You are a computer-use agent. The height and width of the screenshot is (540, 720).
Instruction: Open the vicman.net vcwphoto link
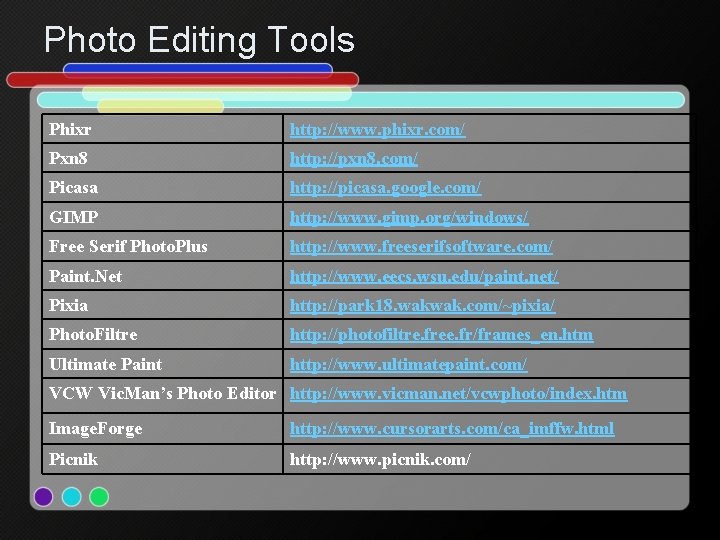(458, 394)
